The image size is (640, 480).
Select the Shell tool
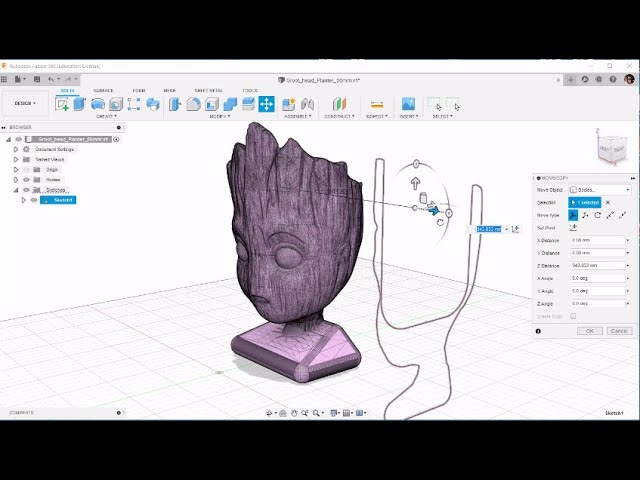[x=211, y=104]
